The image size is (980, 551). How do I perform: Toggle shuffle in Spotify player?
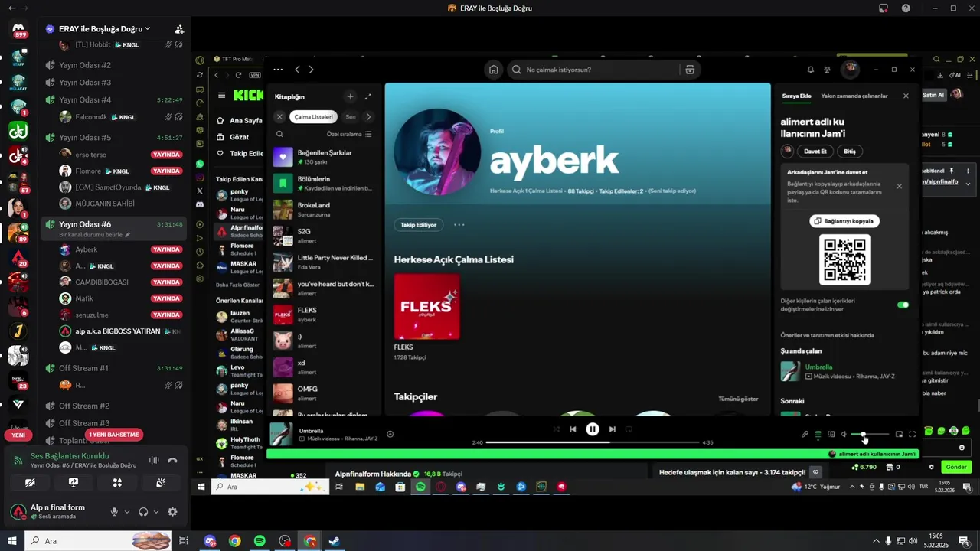click(557, 429)
